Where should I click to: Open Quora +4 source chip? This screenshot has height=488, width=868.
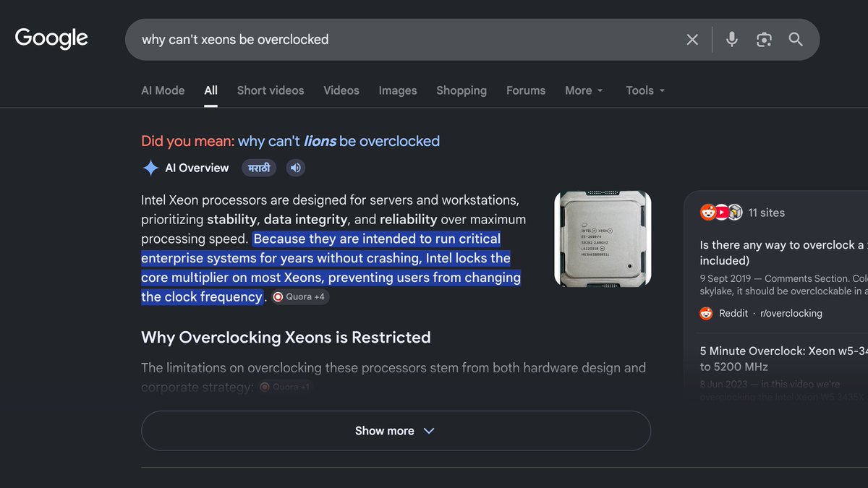299,297
